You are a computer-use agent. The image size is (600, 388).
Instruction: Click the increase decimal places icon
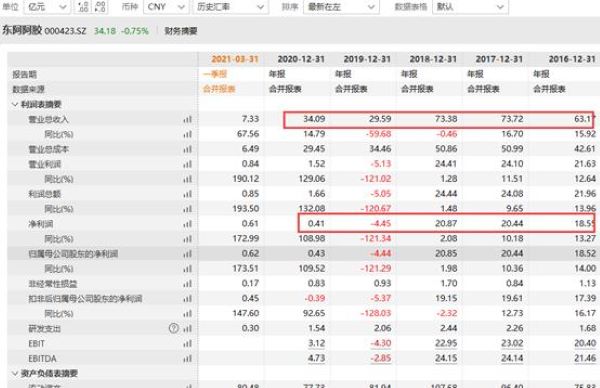[x=83, y=7]
